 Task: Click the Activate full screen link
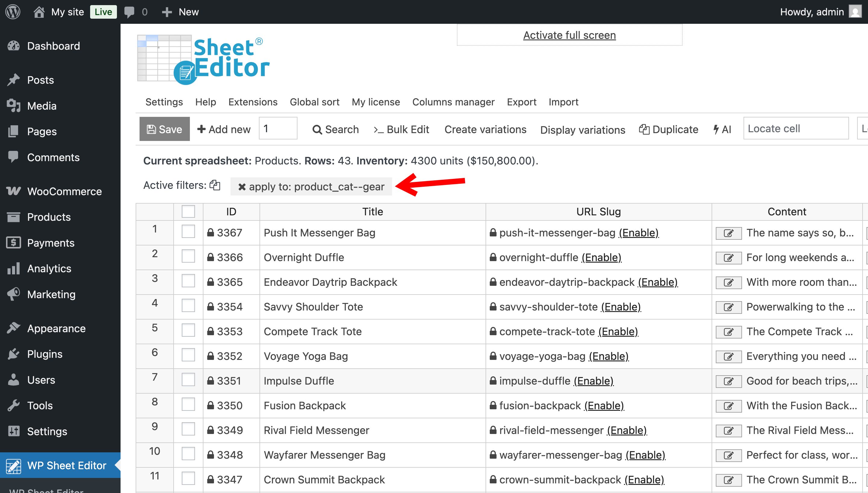[x=569, y=35]
